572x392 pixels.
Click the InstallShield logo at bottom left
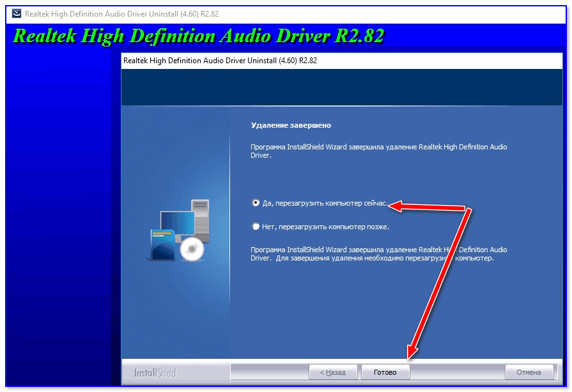(155, 372)
